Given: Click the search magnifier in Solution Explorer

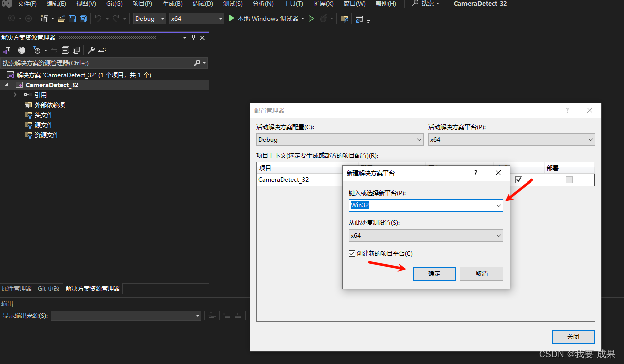Looking at the screenshot, I should point(197,63).
